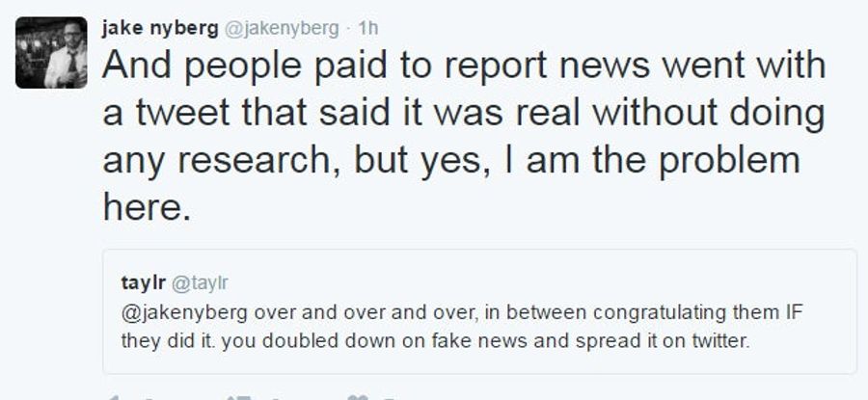The width and height of the screenshot is (868, 400).
Task: Like the tweet with the heart icon
Action: (357, 397)
